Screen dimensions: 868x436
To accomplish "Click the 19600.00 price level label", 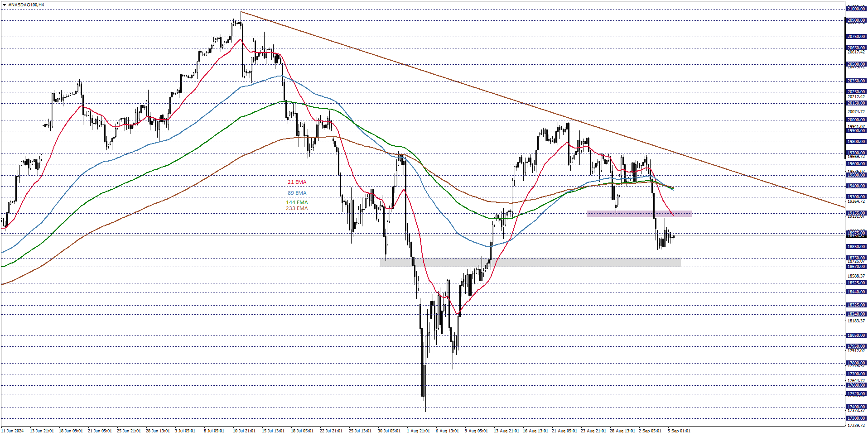I will pos(856,164).
